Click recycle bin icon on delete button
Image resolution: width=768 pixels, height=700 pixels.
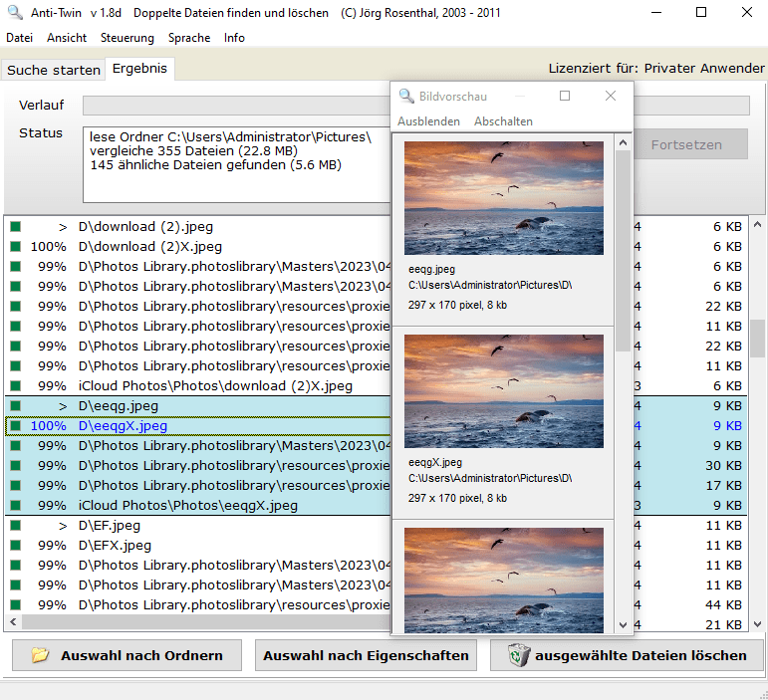(x=519, y=655)
